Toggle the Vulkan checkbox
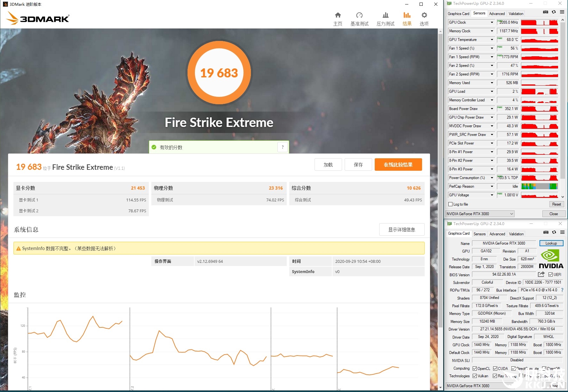Image resolution: width=568 pixels, height=392 pixels. [x=475, y=376]
